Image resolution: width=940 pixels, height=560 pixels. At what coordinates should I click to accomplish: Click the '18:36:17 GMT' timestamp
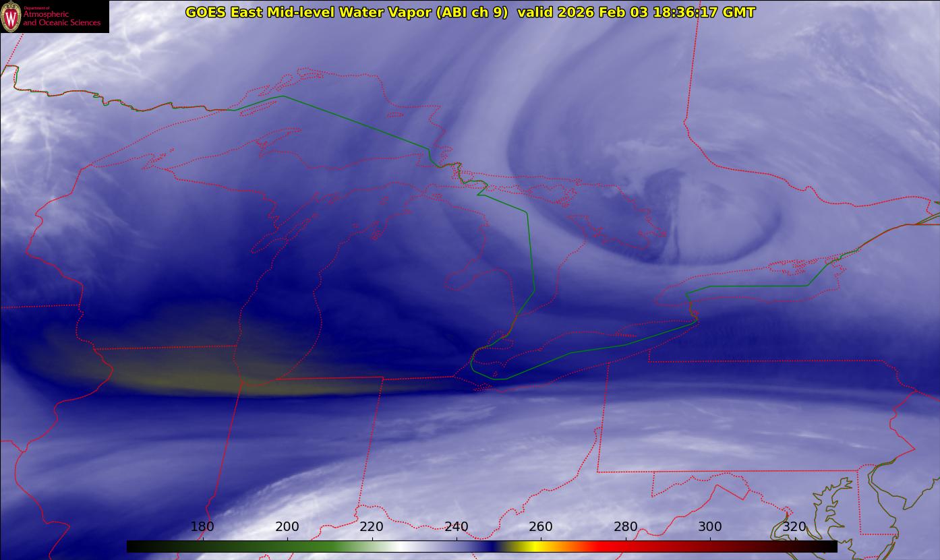(x=704, y=12)
